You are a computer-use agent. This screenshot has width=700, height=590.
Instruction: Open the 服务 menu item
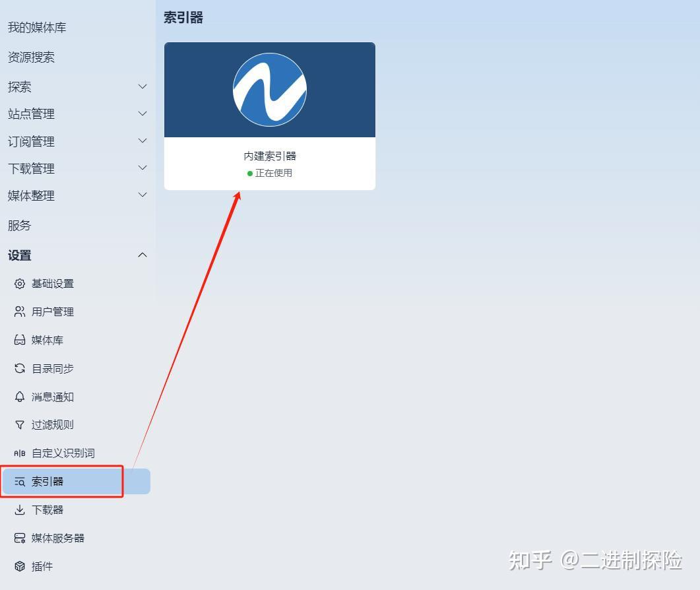pos(19,226)
